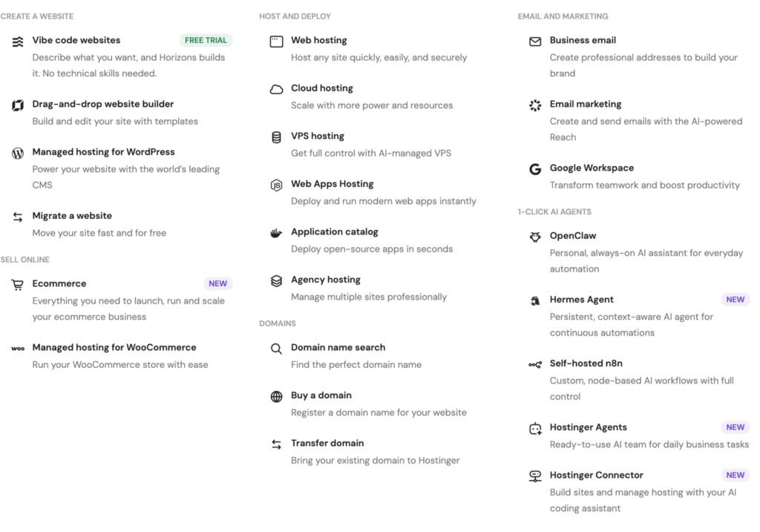Select OpenClaw AI agent
Screen dimensions: 760x532
[572, 236]
